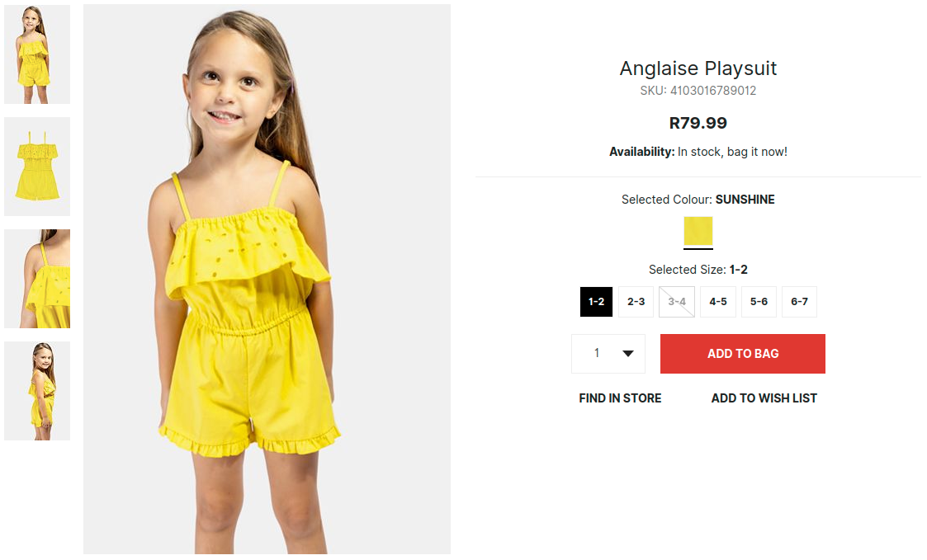Add the playsuit to wish list
This screenshot has width=927, height=560.
(x=764, y=398)
